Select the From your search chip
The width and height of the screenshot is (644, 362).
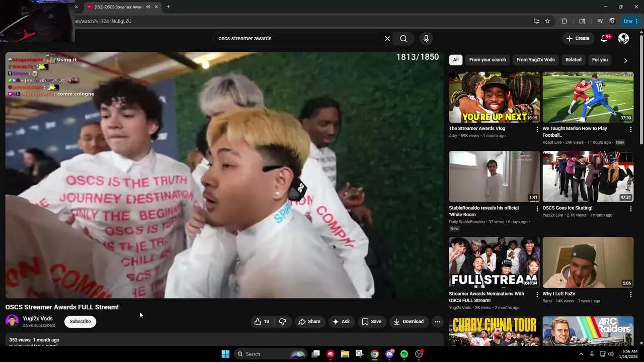tap(488, 60)
